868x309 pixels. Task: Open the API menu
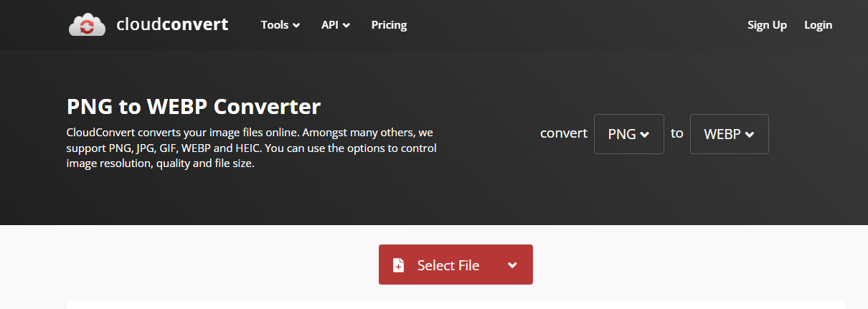pyautogui.click(x=336, y=25)
